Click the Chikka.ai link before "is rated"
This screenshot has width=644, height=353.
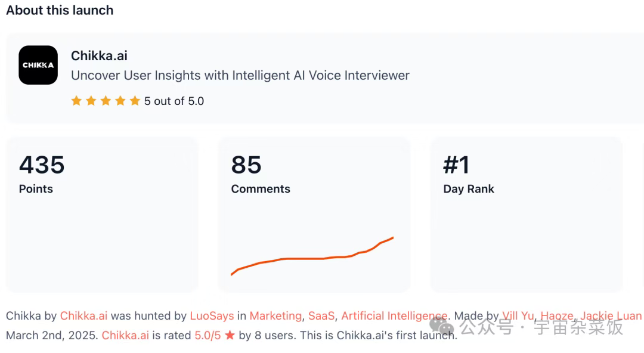pos(125,336)
